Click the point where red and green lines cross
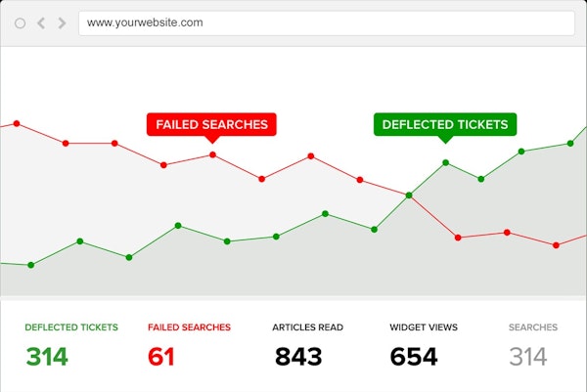 pyautogui.click(x=409, y=195)
